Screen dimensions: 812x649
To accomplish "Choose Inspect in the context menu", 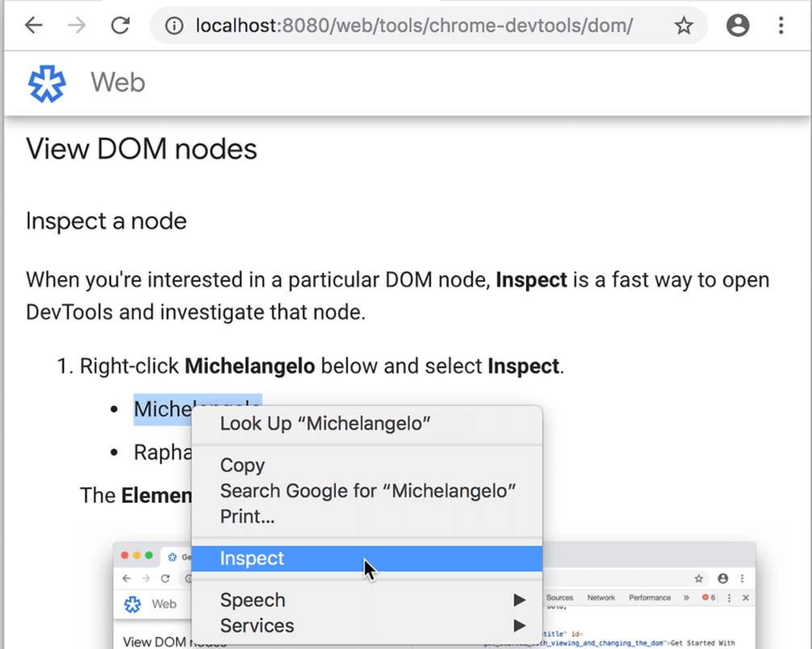I will (x=367, y=559).
